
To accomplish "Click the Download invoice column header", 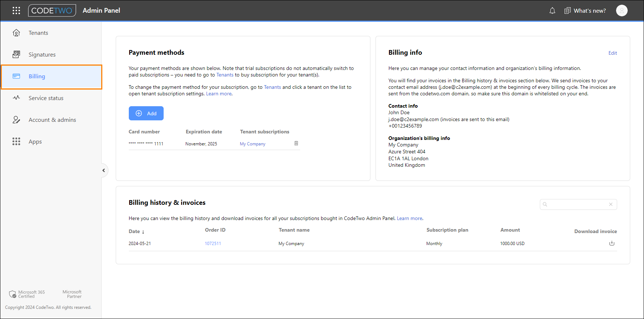I will click(x=595, y=231).
